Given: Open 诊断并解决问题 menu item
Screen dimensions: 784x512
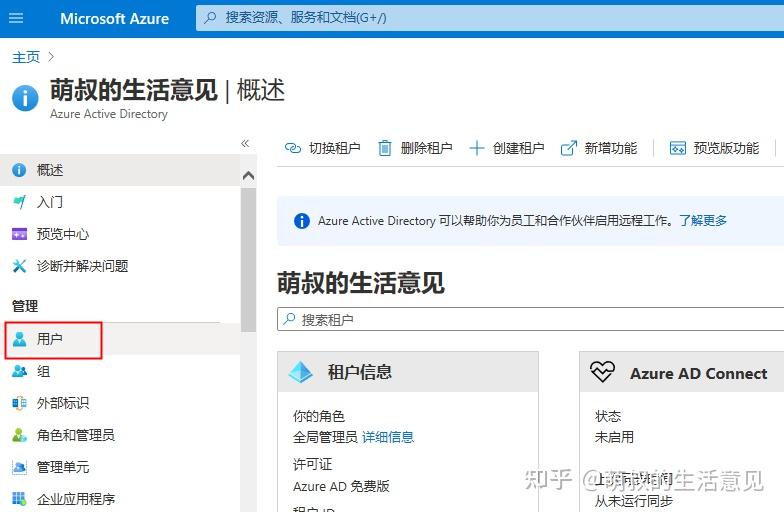Looking at the screenshot, I should click(120, 266).
